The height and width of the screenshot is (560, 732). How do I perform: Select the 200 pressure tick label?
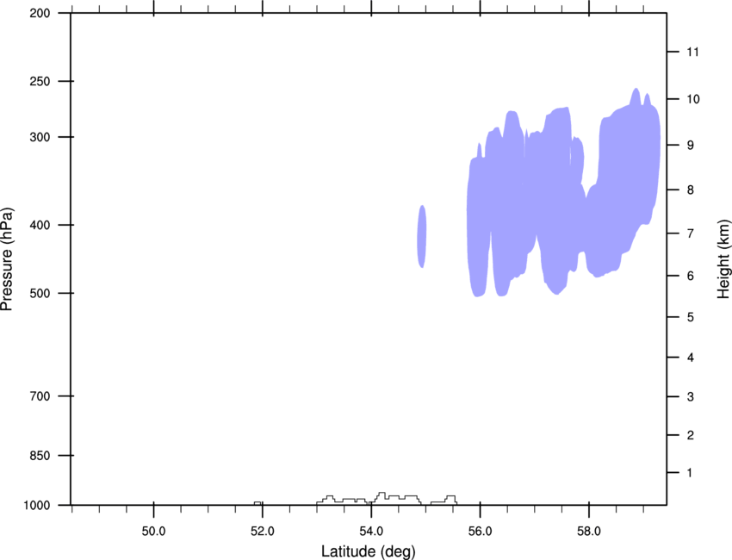click(40, 13)
